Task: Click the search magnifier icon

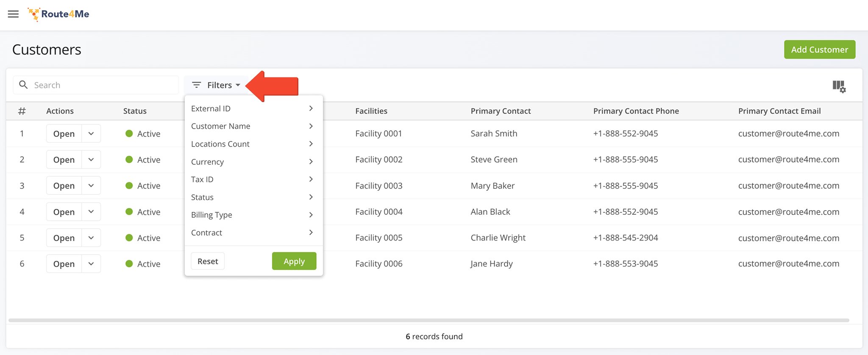Action: coord(24,85)
